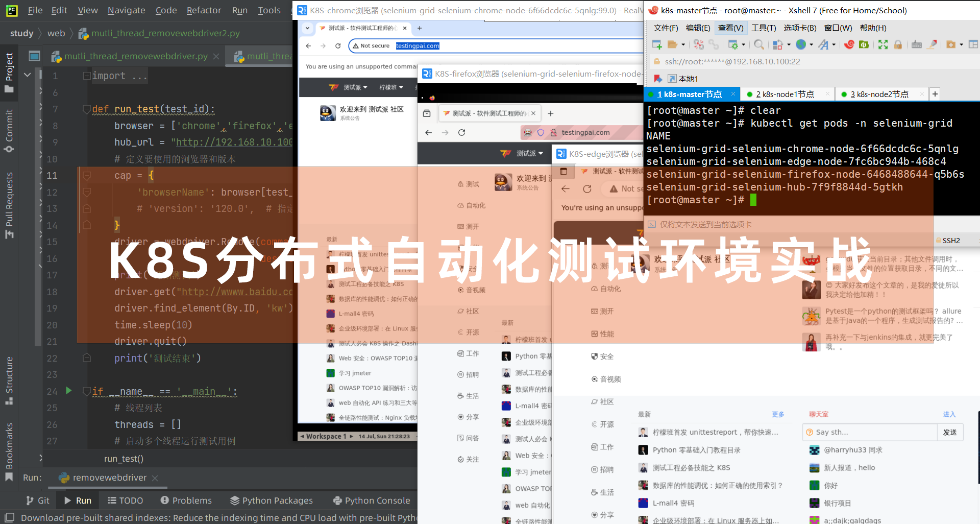
Task: Open the Refactor menu in PyCharm
Action: [204, 10]
